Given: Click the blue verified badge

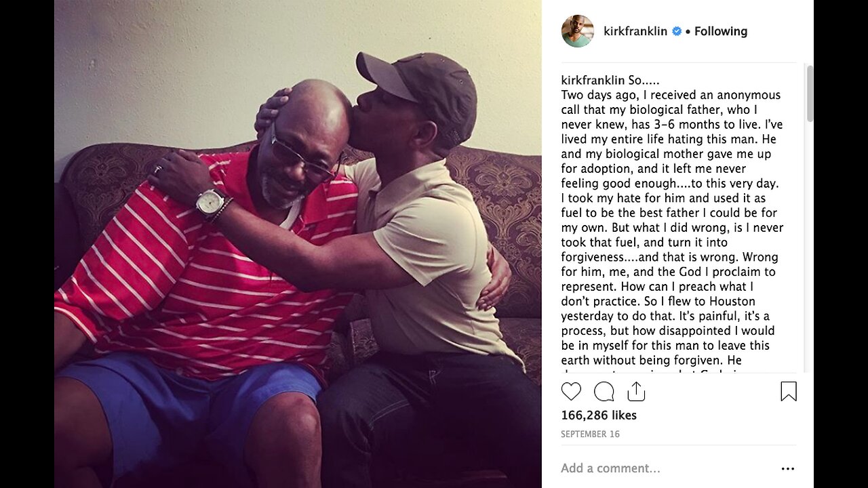Looking at the screenshot, I should [676, 31].
